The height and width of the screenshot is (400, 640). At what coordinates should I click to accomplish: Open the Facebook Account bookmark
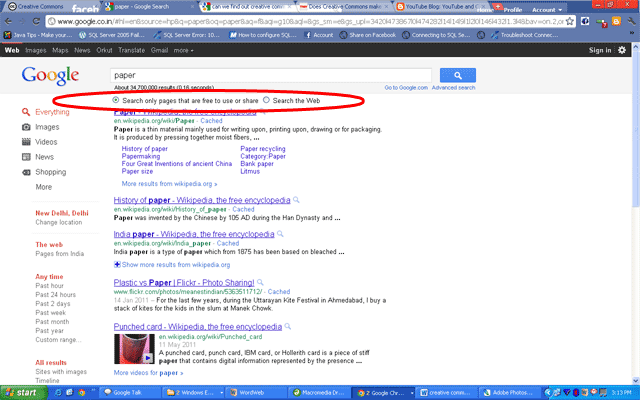pos(319,35)
